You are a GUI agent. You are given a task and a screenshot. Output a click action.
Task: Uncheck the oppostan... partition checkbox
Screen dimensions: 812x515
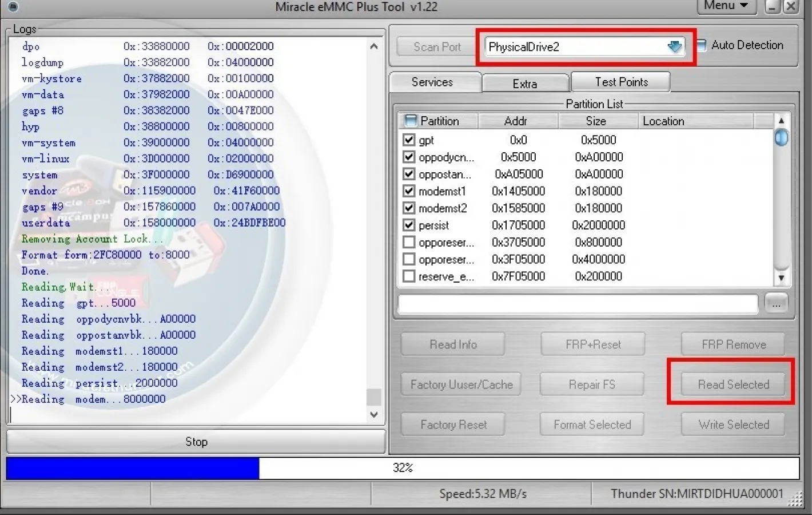(409, 174)
